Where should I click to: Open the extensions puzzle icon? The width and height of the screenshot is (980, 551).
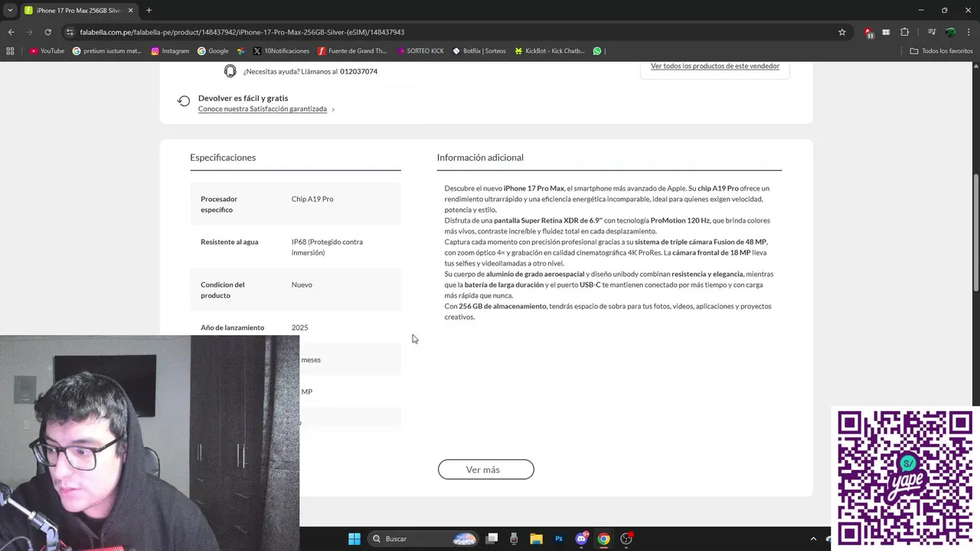click(905, 32)
